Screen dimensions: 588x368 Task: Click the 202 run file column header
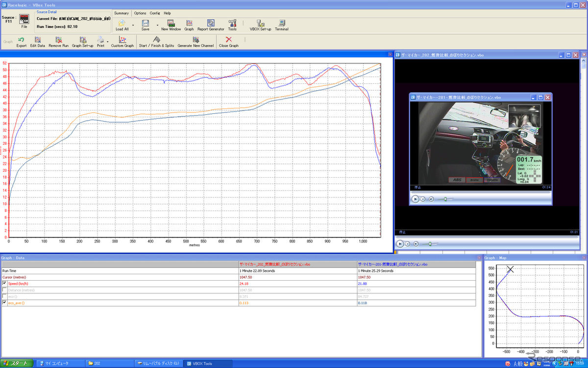298,264
